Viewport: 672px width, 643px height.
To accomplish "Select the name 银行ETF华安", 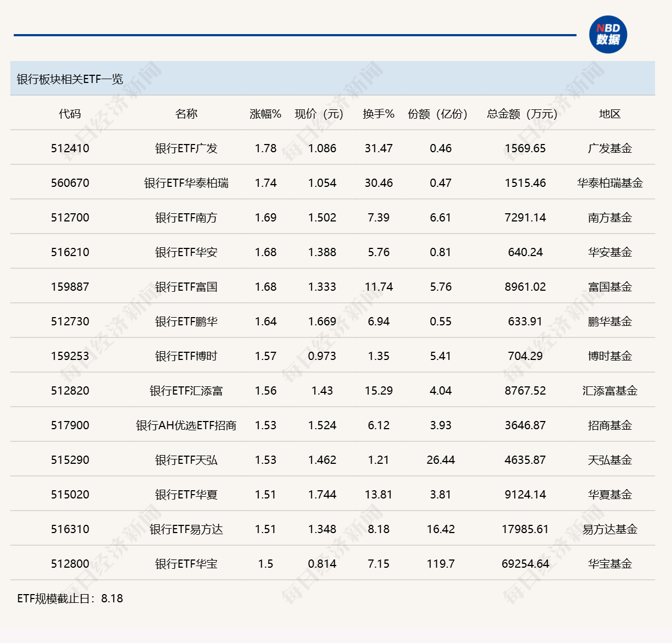I will (x=186, y=252).
